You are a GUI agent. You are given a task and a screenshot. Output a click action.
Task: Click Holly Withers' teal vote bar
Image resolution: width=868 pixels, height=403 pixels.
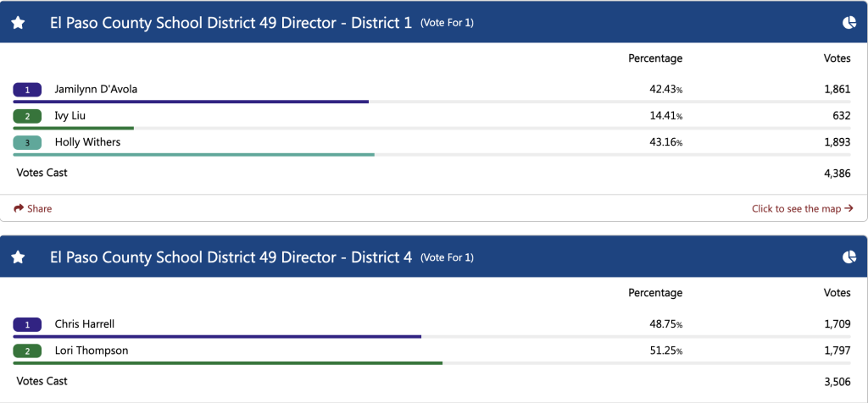click(193, 155)
